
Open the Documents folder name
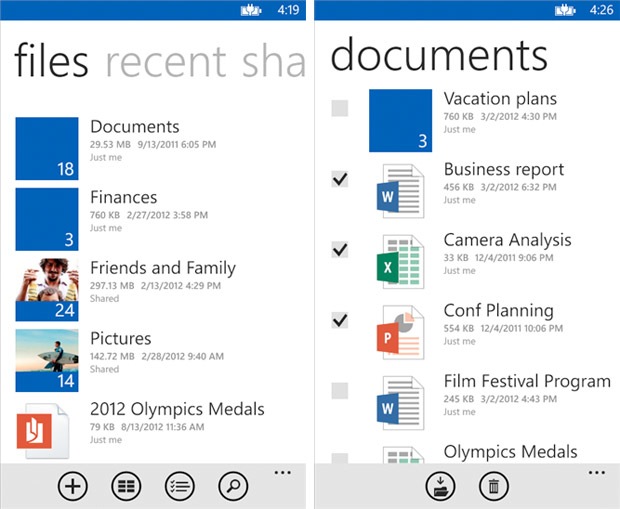coord(135,127)
